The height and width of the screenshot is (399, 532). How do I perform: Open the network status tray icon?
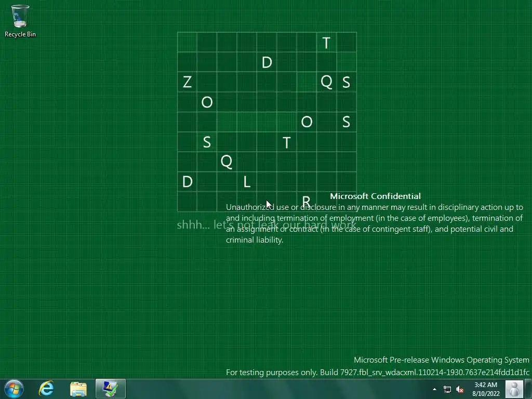coord(447,389)
